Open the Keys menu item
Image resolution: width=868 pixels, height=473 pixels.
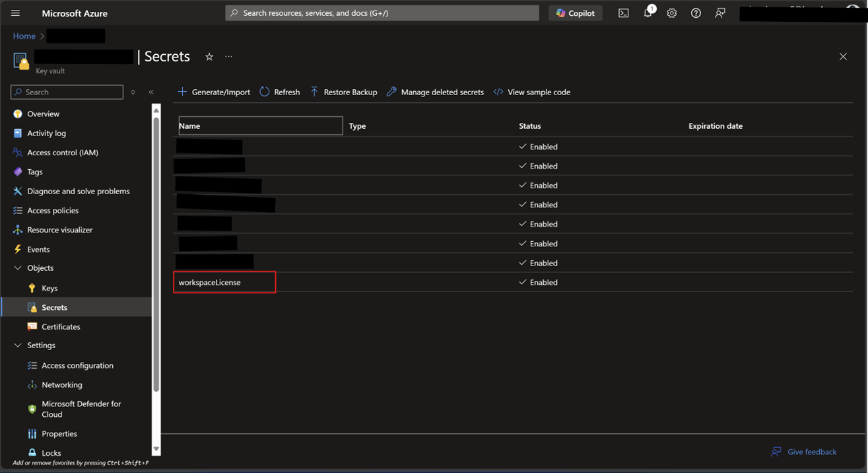coord(50,288)
